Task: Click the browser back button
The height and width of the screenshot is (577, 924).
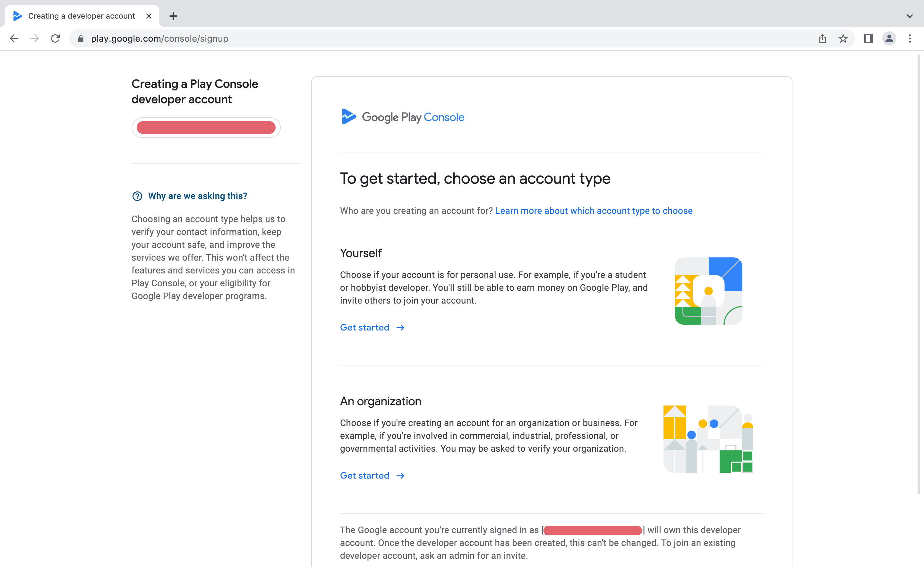Action: point(14,38)
